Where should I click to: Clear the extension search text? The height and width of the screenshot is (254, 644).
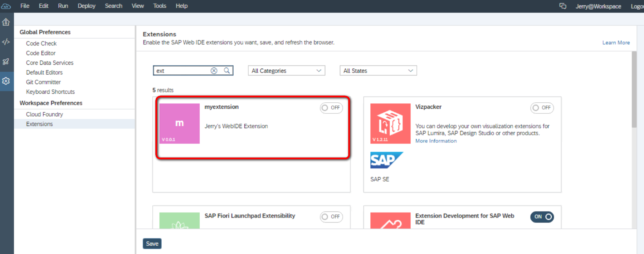click(214, 71)
